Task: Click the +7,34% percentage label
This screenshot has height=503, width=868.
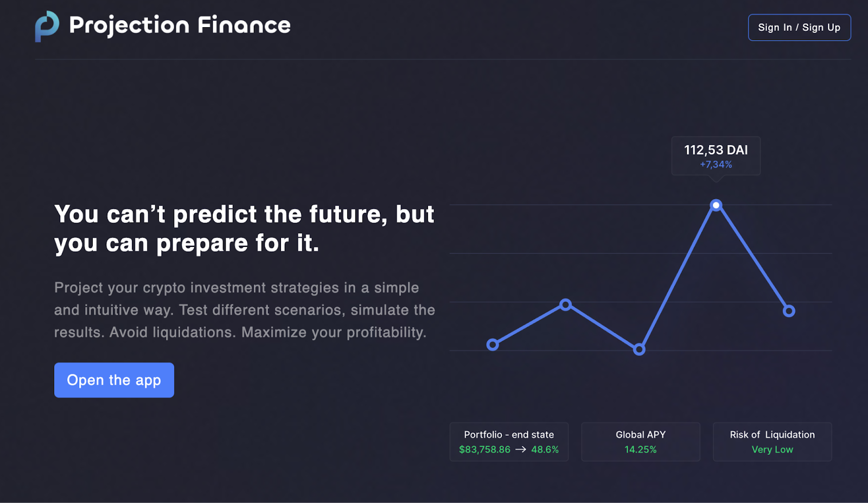Action: click(x=716, y=164)
